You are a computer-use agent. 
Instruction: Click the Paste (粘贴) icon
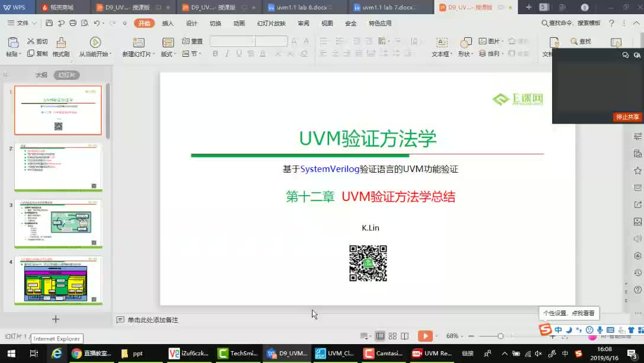(13, 43)
